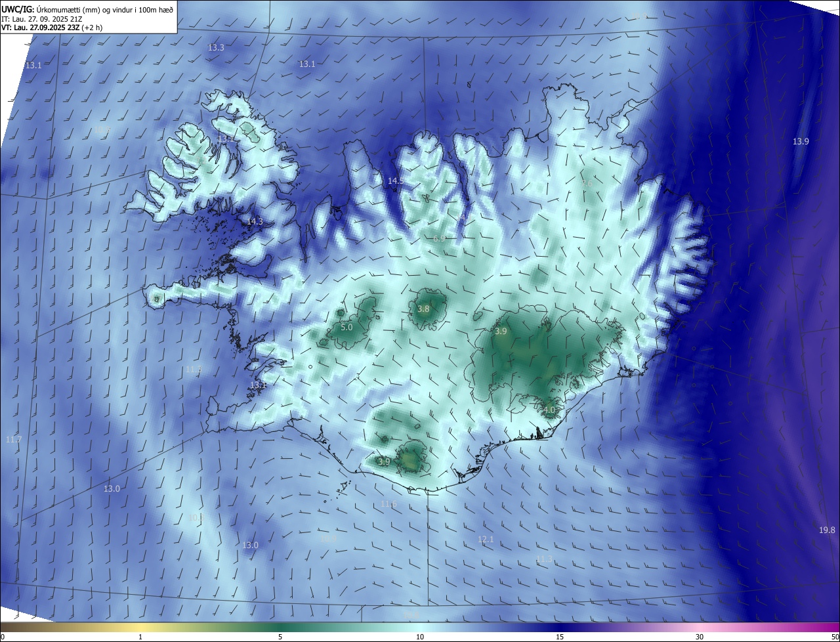The height and width of the screenshot is (642, 840).
Task: Click the 10 tick on the color scale
Action: point(420,637)
